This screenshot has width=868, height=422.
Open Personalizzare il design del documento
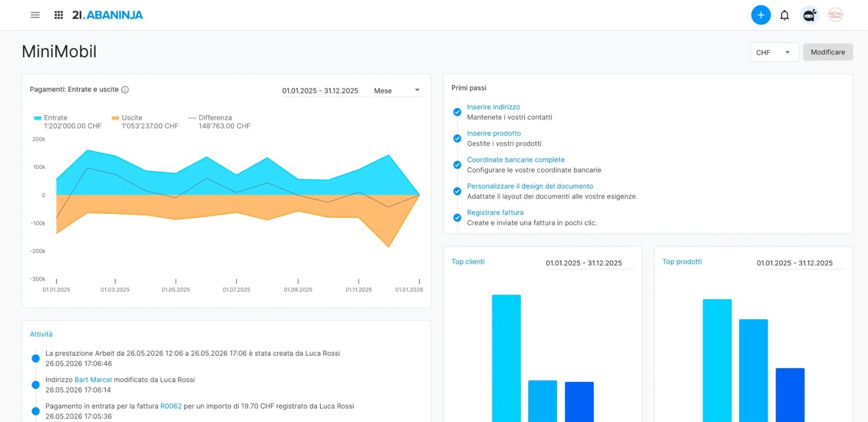pos(530,186)
